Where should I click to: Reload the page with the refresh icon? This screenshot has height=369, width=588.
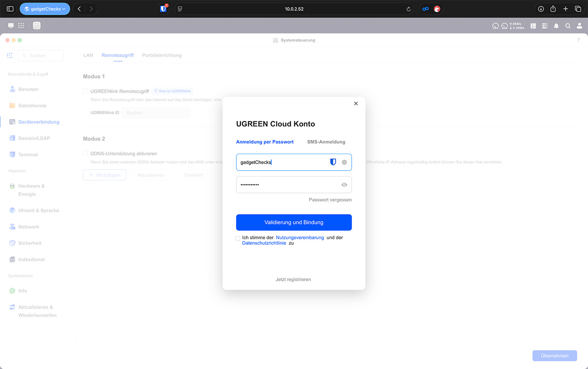[x=408, y=9]
